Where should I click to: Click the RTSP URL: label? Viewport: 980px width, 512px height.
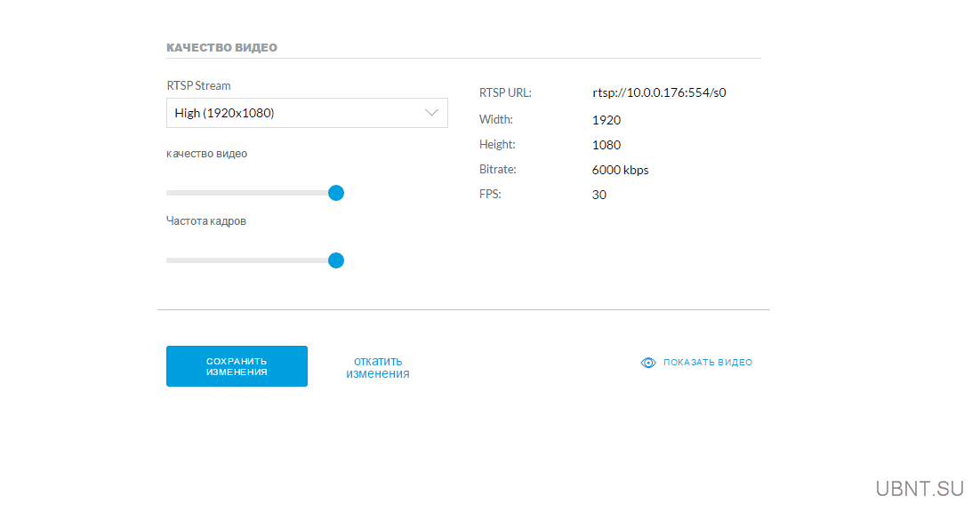505,93
